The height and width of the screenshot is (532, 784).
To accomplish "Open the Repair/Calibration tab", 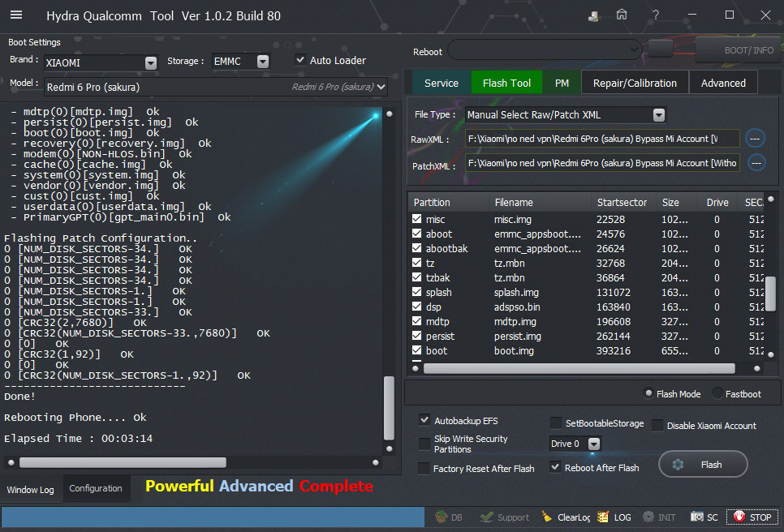I will (x=635, y=83).
